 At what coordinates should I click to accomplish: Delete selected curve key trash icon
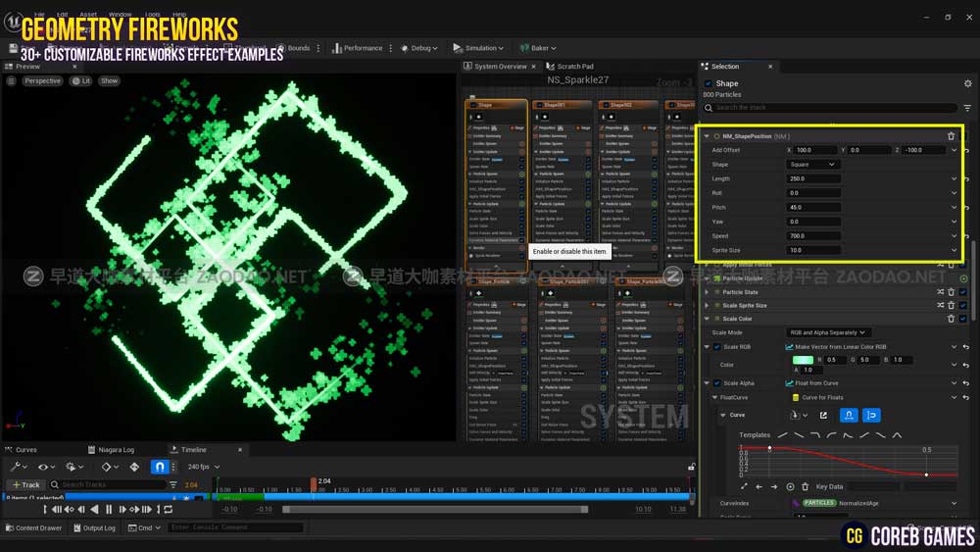coord(805,486)
